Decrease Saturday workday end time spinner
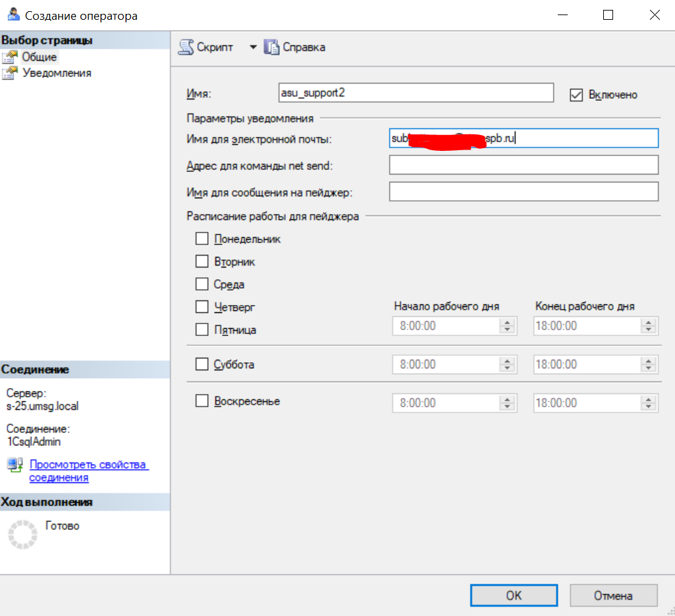This screenshot has width=675, height=616. click(x=649, y=368)
